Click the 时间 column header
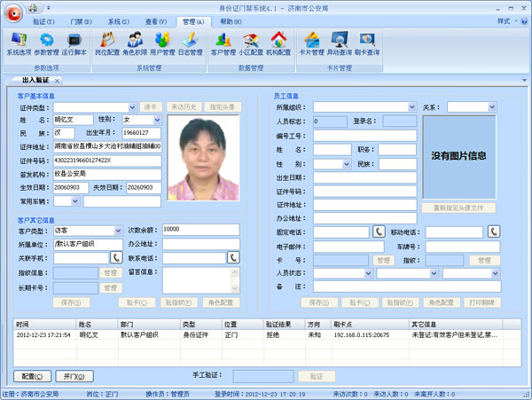This screenshot has height=400, width=532. tap(45, 325)
